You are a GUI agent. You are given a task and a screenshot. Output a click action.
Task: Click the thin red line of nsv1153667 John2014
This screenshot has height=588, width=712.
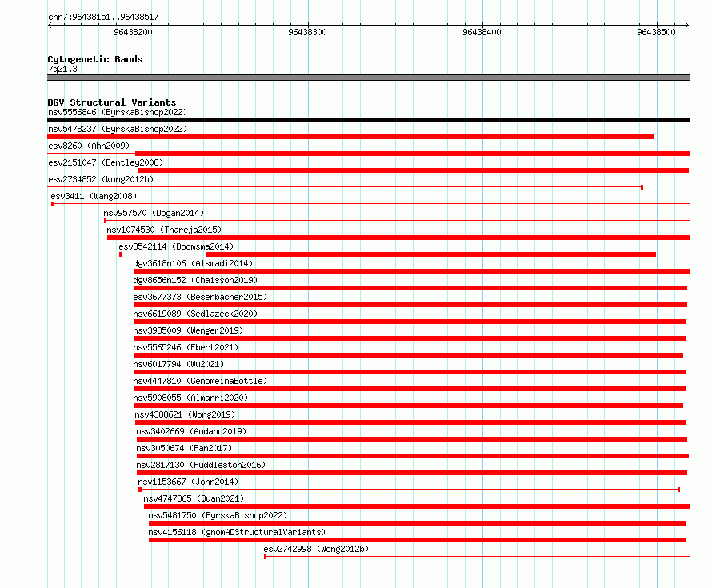click(409, 490)
